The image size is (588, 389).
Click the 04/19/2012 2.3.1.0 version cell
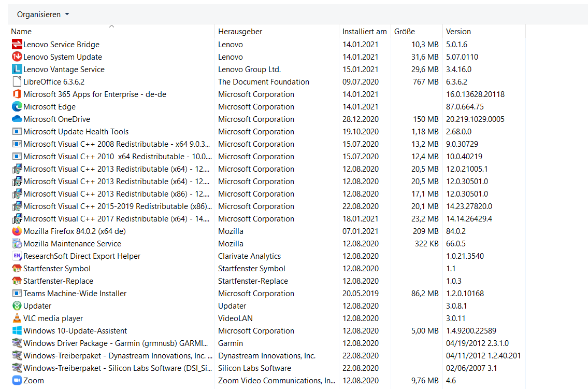coord(477,343)
